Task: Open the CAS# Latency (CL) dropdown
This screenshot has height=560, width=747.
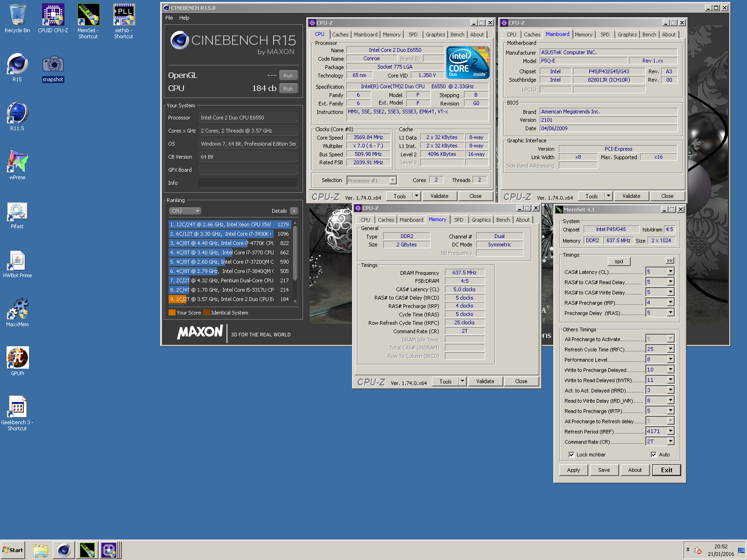Action: [671, 272]
